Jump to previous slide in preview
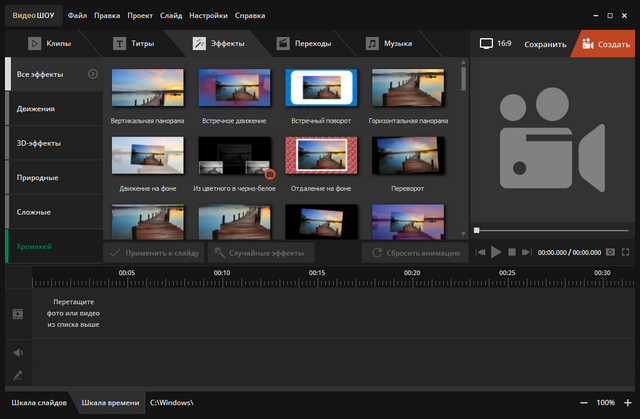The height and width of the screenshot is (419, 640). point(481,253)
